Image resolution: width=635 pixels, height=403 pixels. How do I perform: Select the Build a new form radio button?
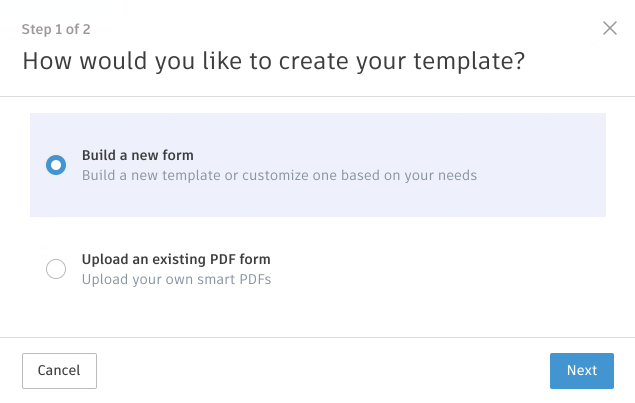coord(56,165)
